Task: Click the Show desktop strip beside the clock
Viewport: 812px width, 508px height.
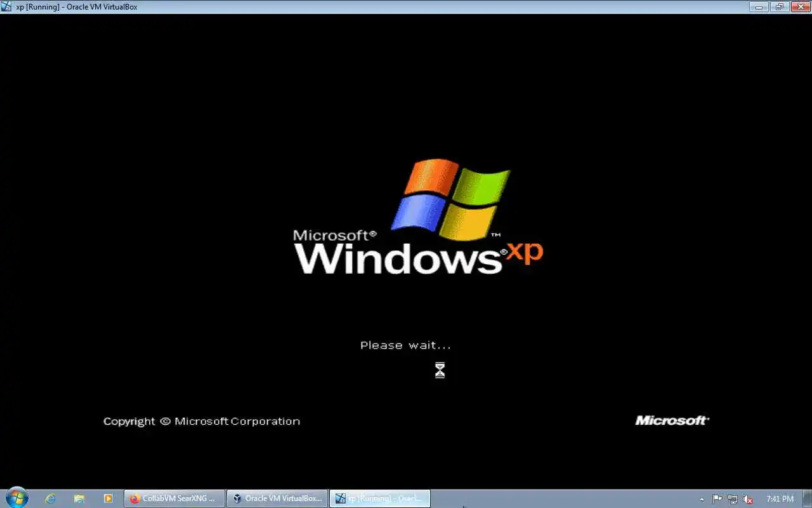Action: point(808,498)
